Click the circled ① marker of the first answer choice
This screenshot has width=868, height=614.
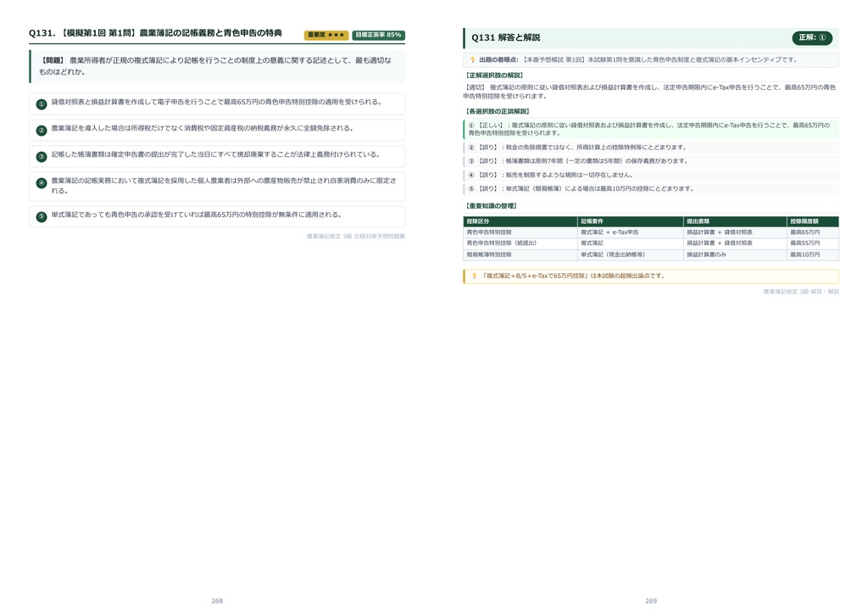(42, 104)
